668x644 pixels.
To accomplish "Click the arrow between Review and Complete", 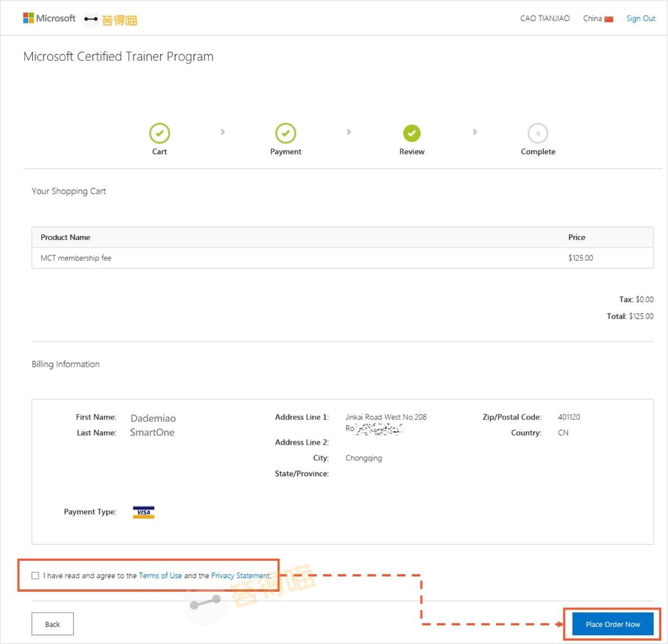I will point(475,132).
